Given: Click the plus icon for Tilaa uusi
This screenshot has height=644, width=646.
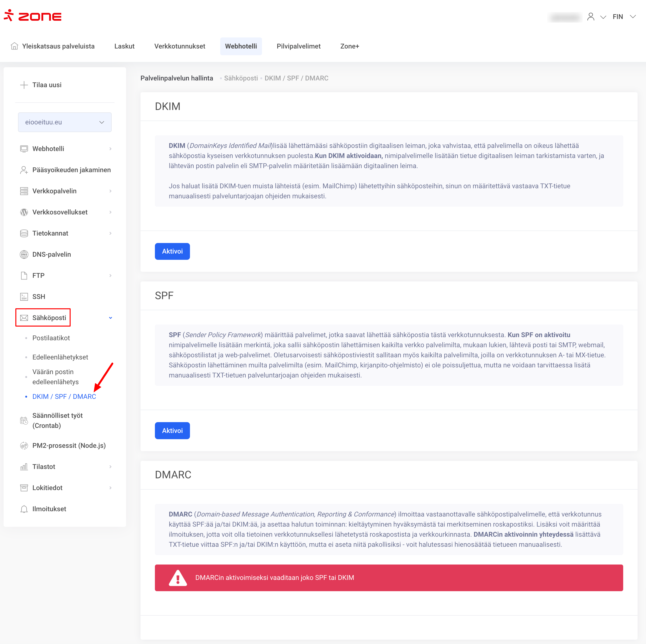Looking at the screenshot, I should 24,85.
